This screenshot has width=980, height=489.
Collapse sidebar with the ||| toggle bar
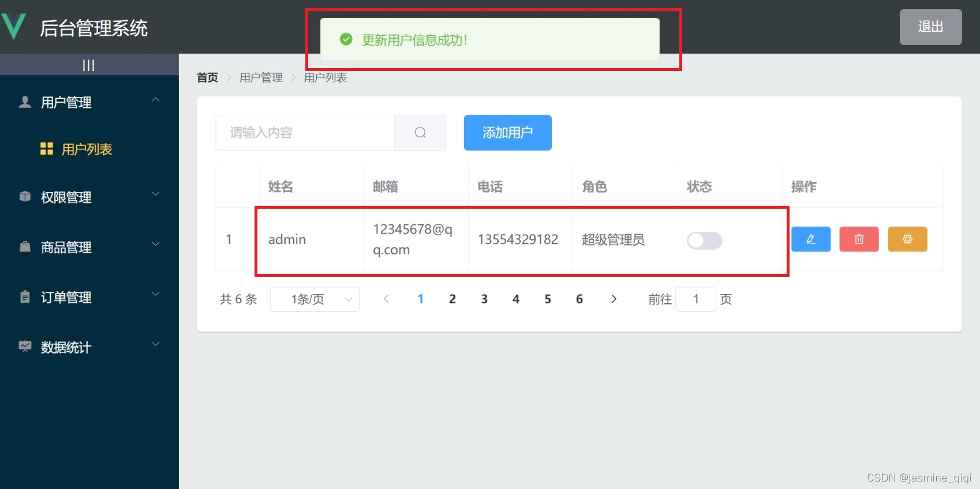click(x=89, y=65)
